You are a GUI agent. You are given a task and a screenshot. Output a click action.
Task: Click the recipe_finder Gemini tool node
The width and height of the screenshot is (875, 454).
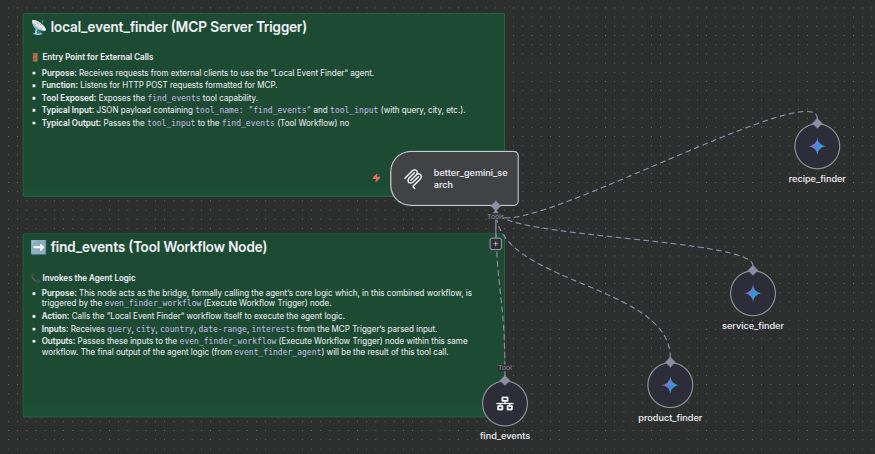coord(817,147)
